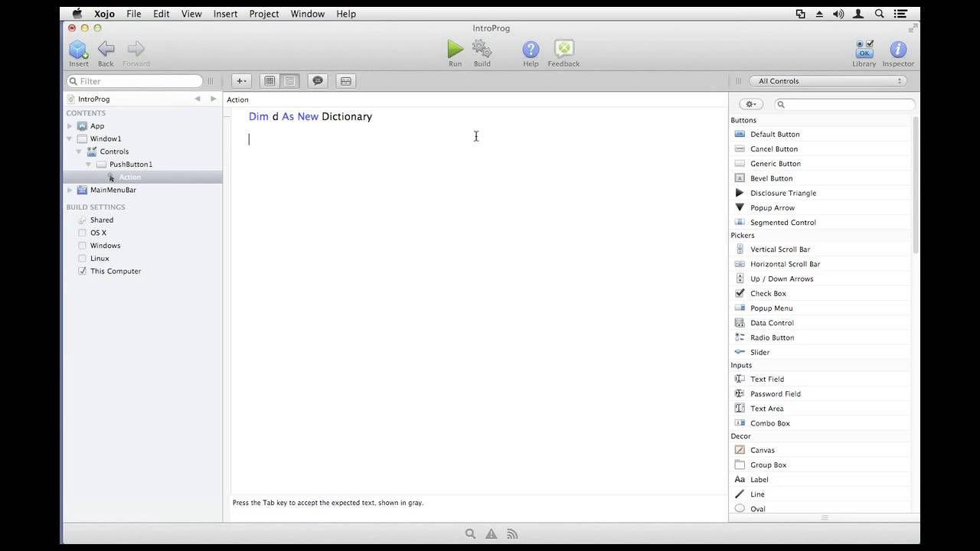Open the Xojo application menu
Screen dimensions: 980x551
tap(105, 14)
